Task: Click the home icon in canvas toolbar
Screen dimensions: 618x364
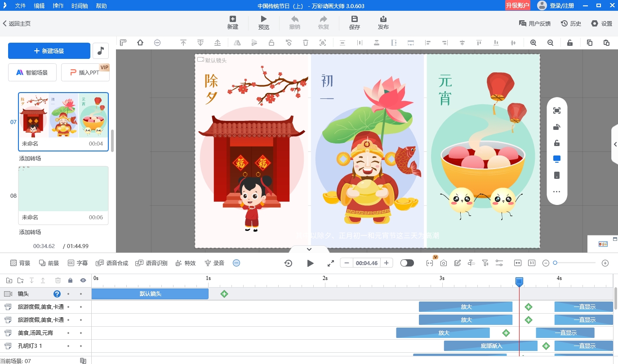Action: [x=140, y=43]
